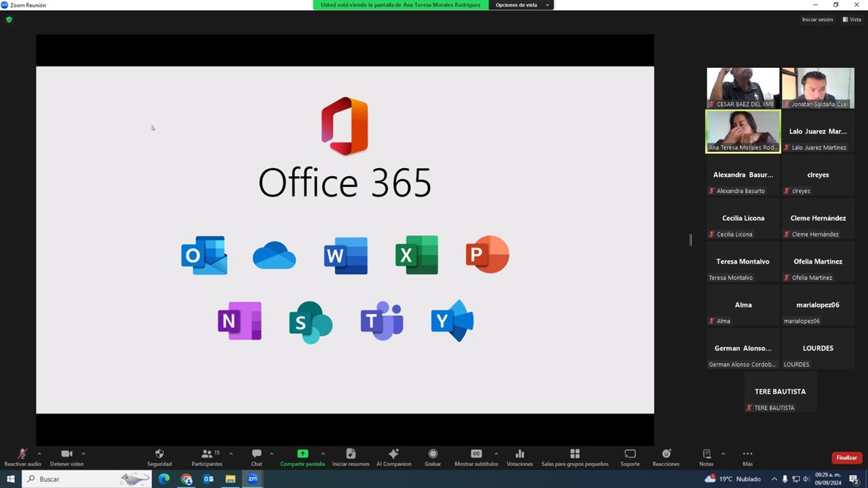Image resolution: width=868 pixels, height=488 pixels.
Task: Open Votaciones polls icon
Action: point(519,454)
